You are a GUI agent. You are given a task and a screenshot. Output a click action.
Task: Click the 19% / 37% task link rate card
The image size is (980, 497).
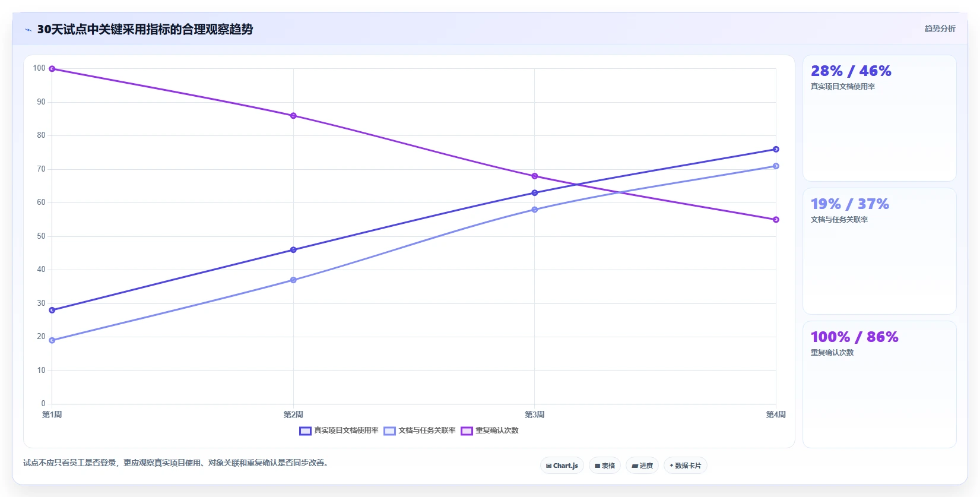pos(879,251)
